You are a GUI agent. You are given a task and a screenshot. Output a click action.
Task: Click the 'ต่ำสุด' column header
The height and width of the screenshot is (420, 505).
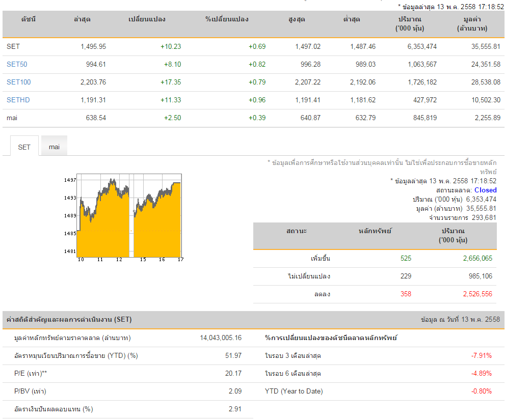pos(352,19)
